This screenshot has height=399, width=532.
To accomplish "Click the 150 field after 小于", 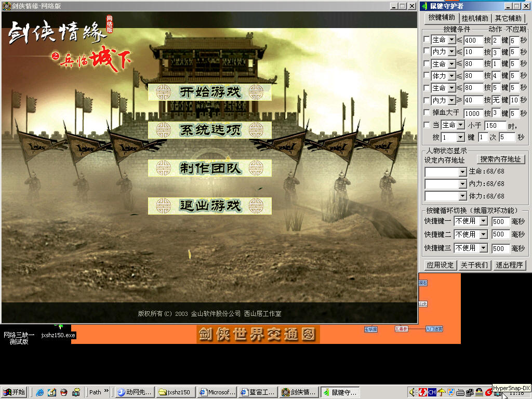I will (495, 126).
